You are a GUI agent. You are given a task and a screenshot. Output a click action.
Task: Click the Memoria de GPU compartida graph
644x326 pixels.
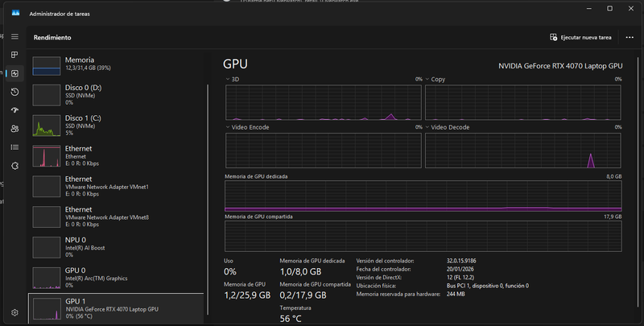click(x=423, y=236)
